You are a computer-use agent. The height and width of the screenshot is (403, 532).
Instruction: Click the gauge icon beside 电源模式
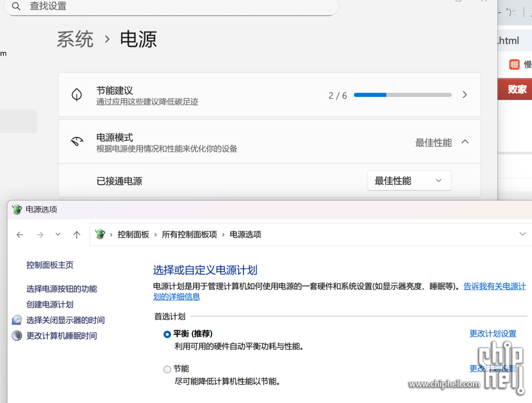tap(77, 142)
